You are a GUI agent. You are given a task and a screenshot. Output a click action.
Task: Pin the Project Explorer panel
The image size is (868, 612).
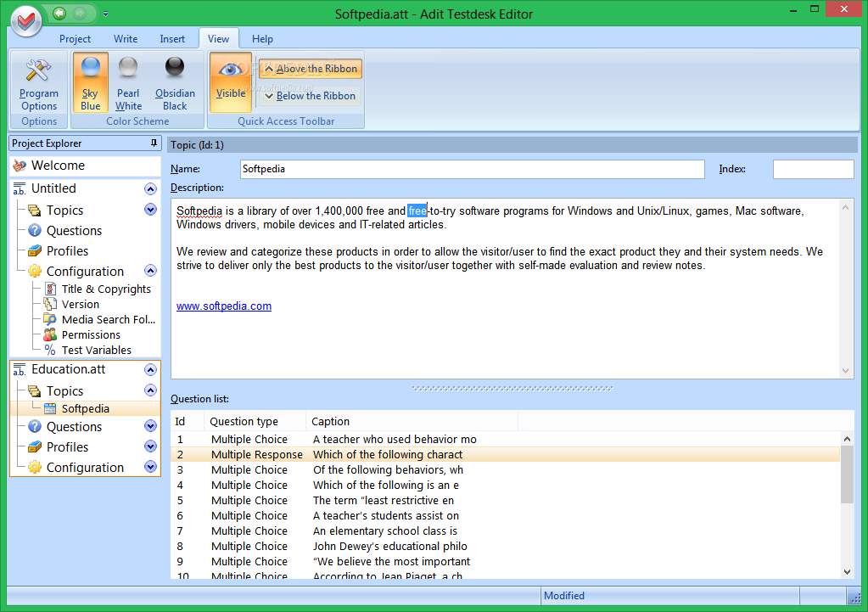coord(154,143)
